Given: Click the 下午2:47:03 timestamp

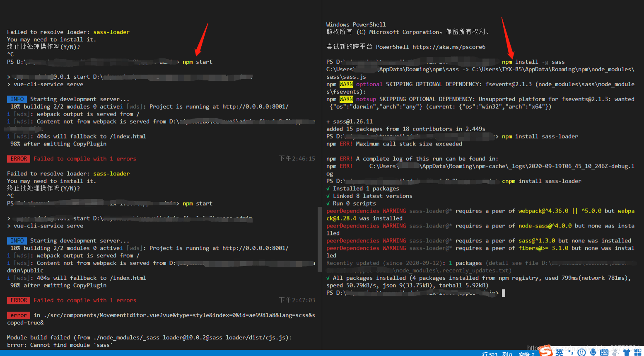Looking at the screenshot, I should pyautogui.click(x=297, y=300).
